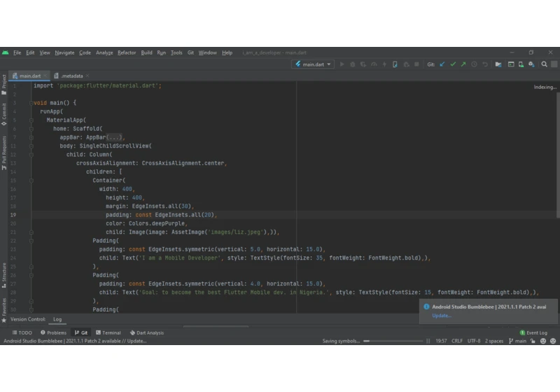The image size is (560, 392).
Task: Open the Refactor menu
Action: click(x=127, y=52)
